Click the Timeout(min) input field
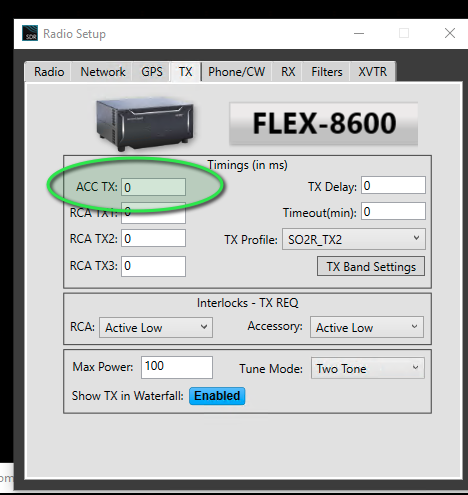The width and height of the screenshot is (468, 495). 393,211
